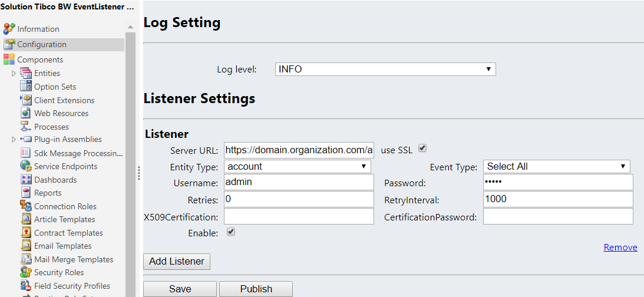Click the Client Extensions icon

pos(26,100)
